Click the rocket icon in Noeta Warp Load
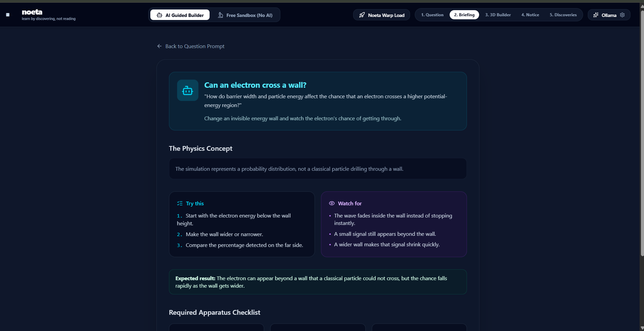 [x=362, y=15]
